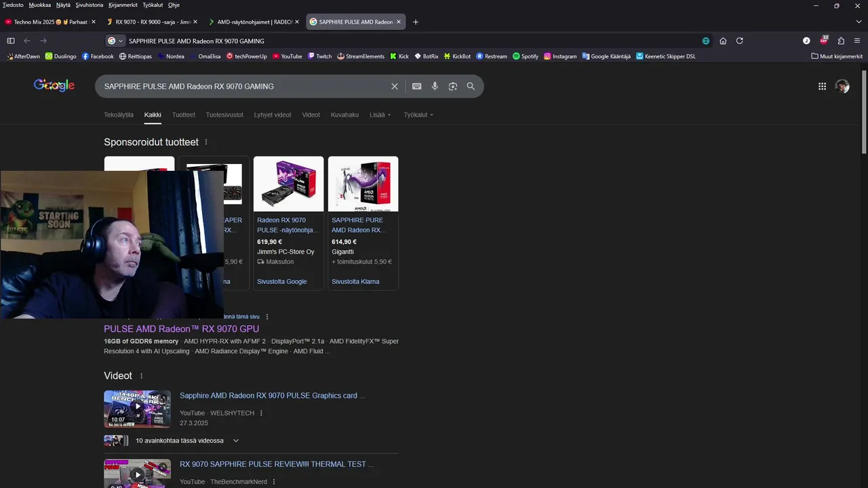Open the on-screen keyboard icon in search
The image size is (868, 488).
(x=416, y=86)
